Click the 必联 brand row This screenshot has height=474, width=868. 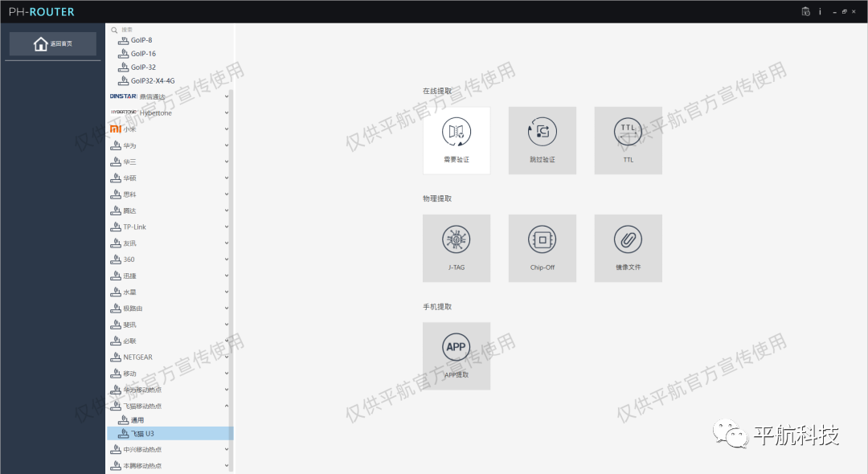tap(170, 341)
